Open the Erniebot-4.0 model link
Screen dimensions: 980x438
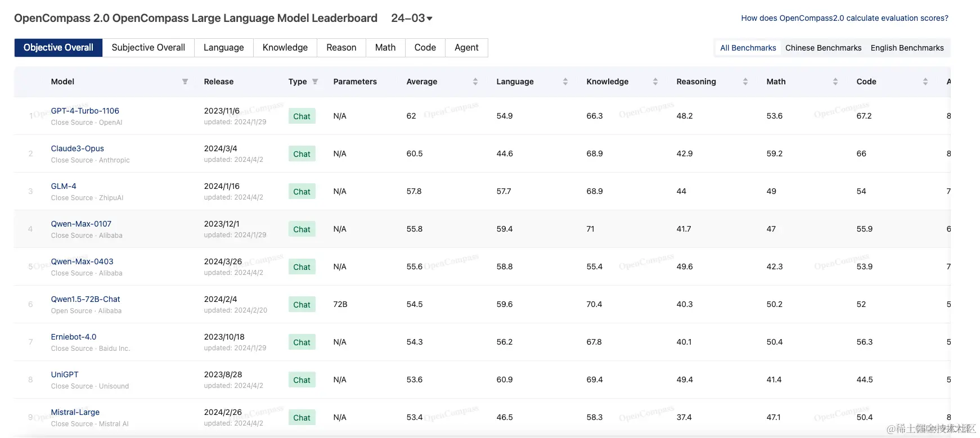[x=74, y=337]
